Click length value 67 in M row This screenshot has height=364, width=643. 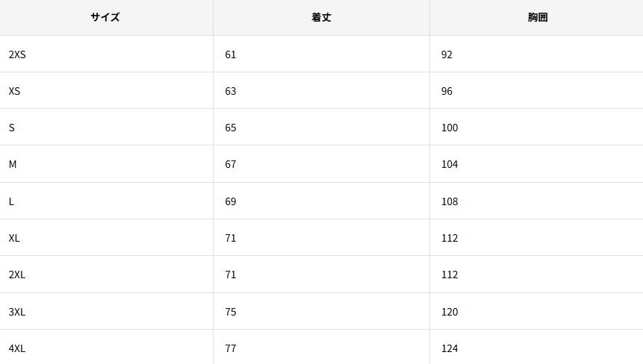(230, 164)
